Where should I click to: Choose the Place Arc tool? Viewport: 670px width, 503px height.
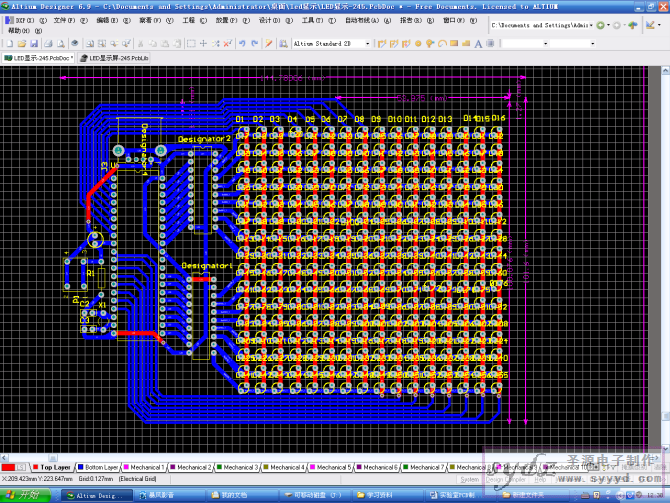point(442,44)
